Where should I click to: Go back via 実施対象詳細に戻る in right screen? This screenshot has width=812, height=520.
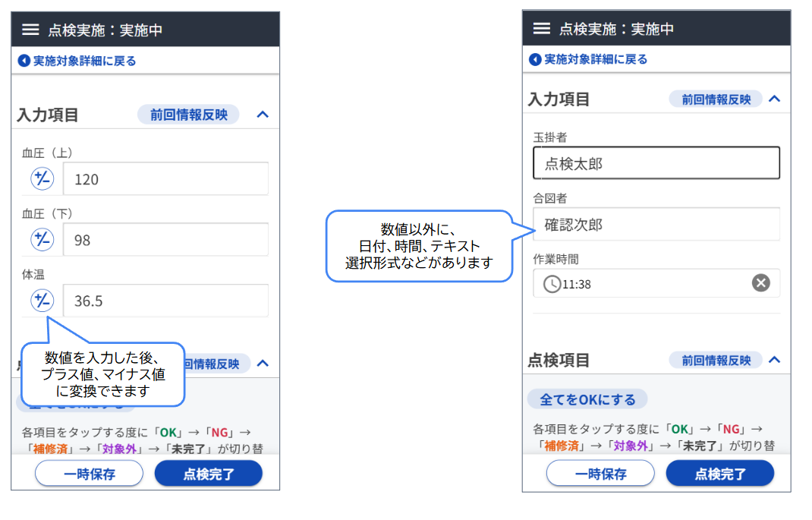[589, 59]
